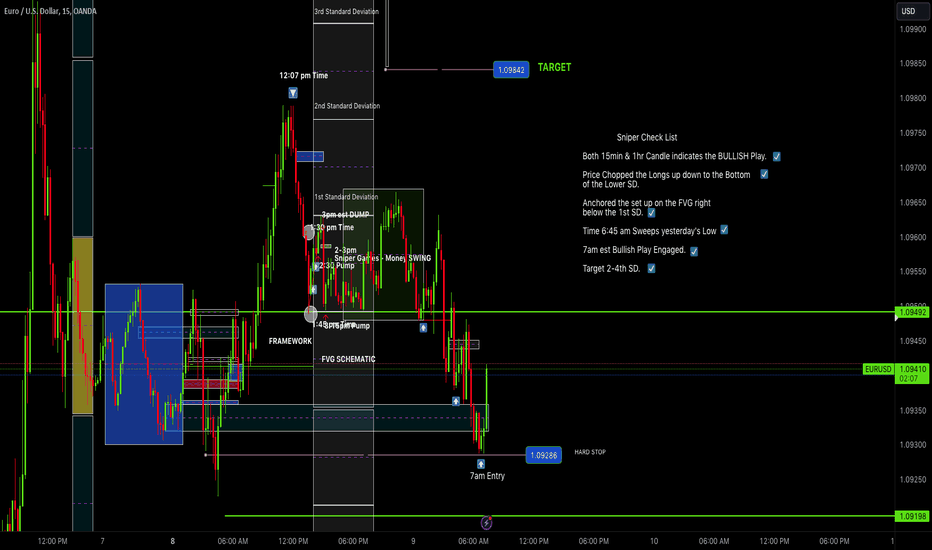Select the yellow session rectangle drawing

click(83, 325)
